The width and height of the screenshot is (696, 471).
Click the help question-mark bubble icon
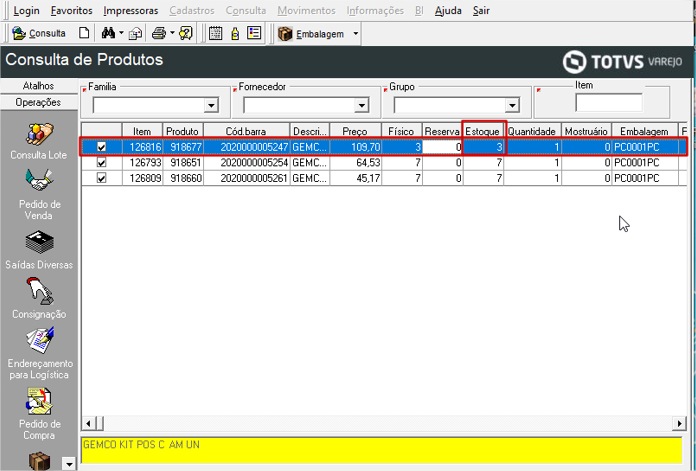click(186, 33)
